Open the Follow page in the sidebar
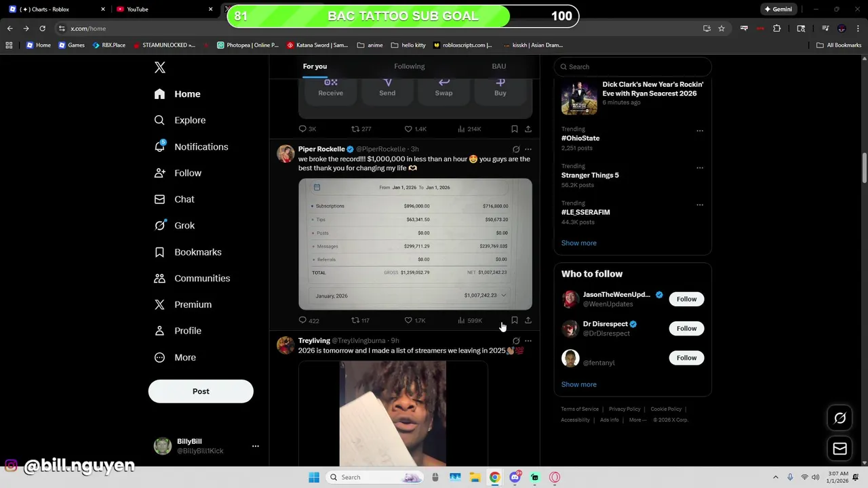 tap(178, 173)
